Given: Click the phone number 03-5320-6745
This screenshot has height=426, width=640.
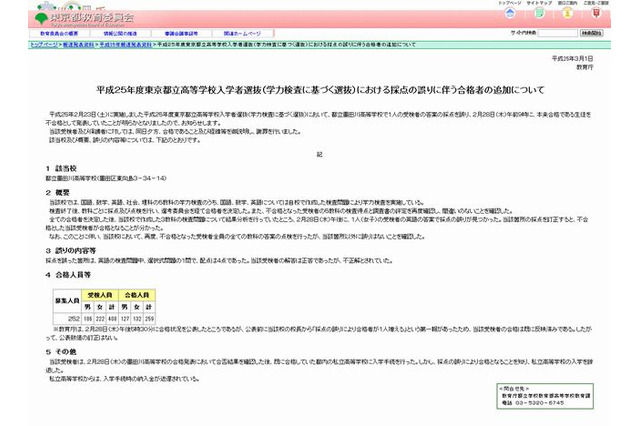Looking at the screenshot, I should click(539, 403).
